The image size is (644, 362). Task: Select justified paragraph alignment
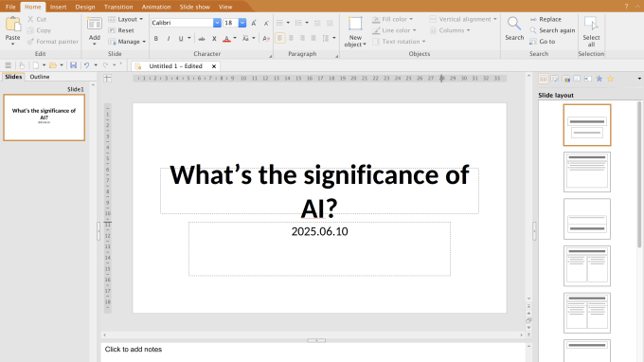[x=313, y=38]
